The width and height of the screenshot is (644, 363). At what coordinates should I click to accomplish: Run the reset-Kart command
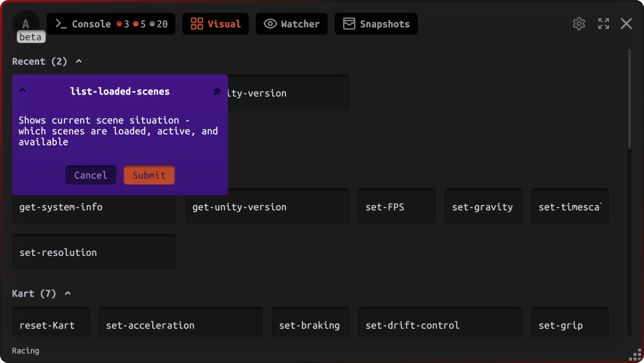tap(51, 322)
